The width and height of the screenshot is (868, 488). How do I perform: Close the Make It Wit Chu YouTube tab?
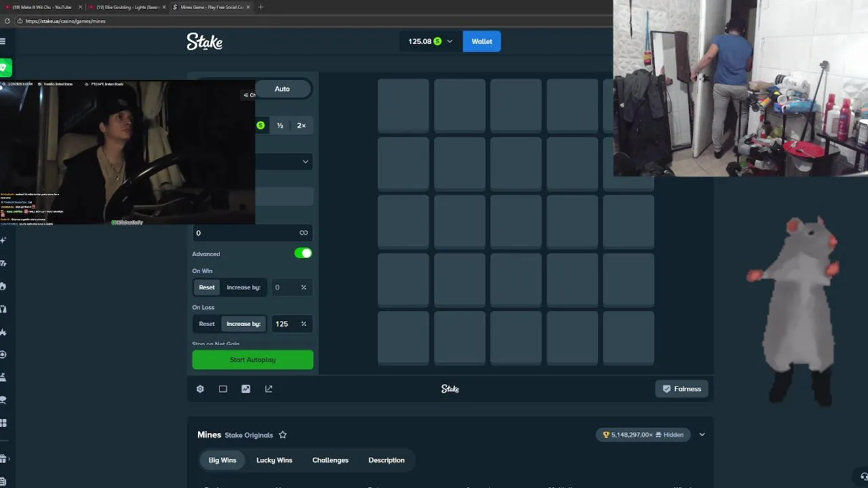pos(81,7)
